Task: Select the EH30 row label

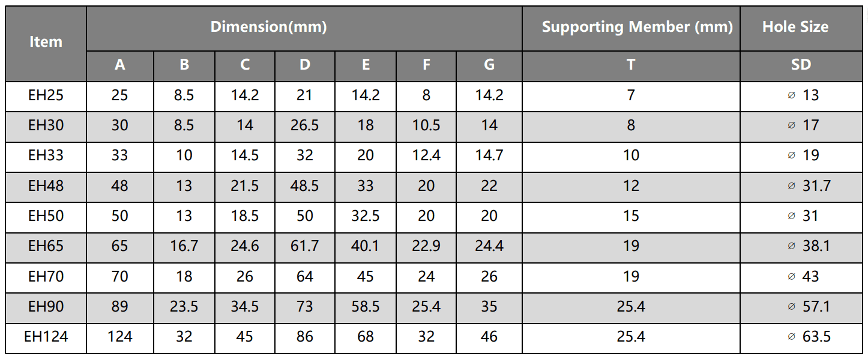Action: point(46,125)
